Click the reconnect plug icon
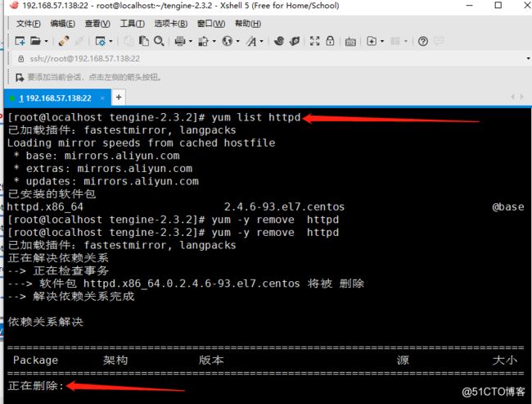 click(x=64, y=41)
